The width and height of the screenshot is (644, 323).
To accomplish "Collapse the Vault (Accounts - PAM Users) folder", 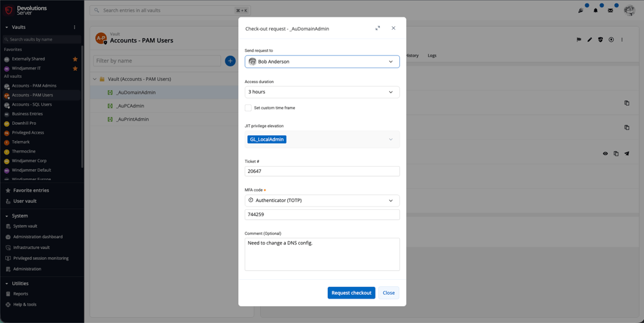I will coord(95,78).
